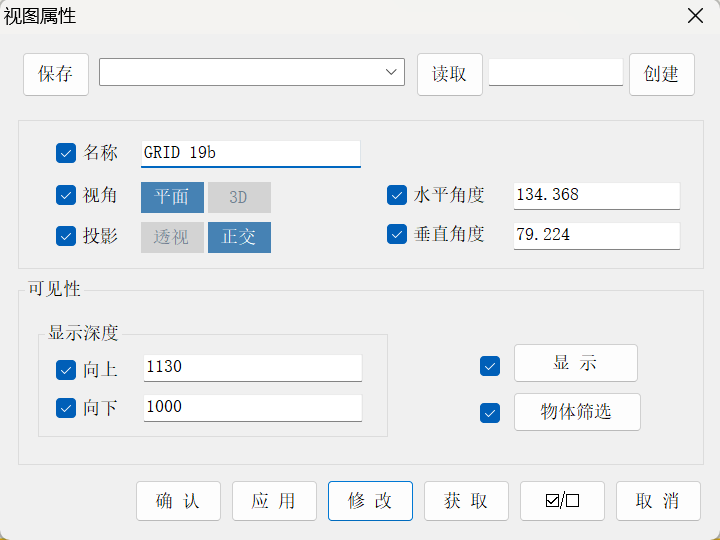
Task: Focus the GRID 19b name field
Action: pyautogui.click(x=251, y=154)
